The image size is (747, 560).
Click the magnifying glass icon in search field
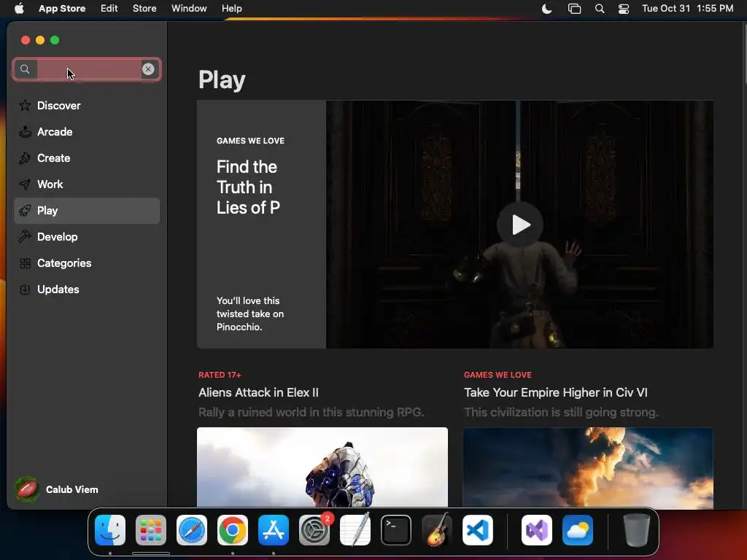click(x=25, y=69)
